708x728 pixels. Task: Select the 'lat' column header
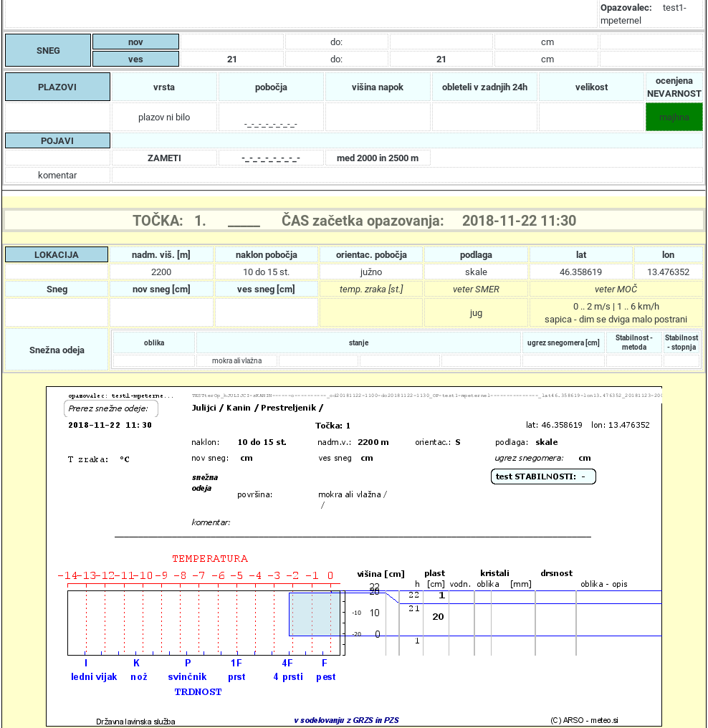click(x=580, y=254)
